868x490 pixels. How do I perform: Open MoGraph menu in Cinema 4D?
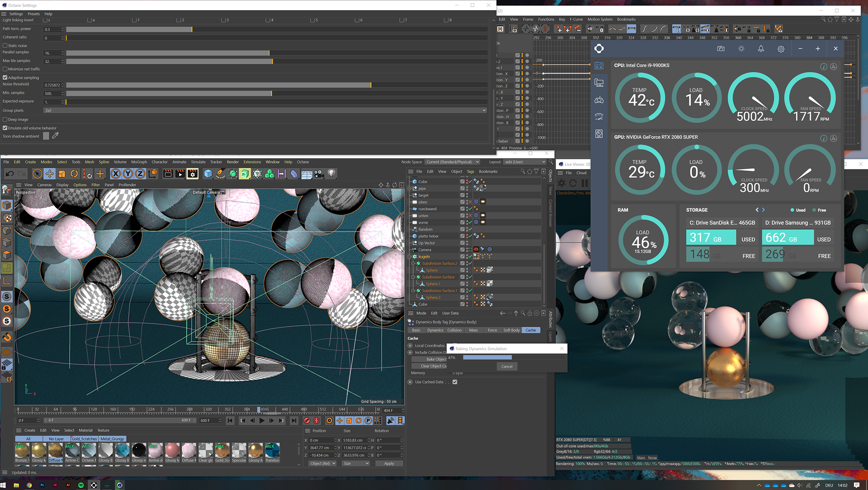pyautogui.click(x=139, y=162)
